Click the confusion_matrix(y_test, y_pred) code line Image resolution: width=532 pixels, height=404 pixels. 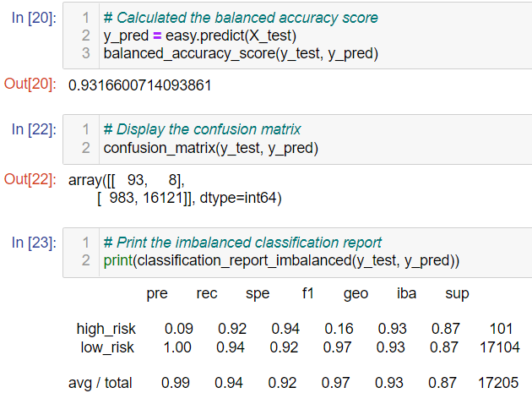(x=211, y=148)
